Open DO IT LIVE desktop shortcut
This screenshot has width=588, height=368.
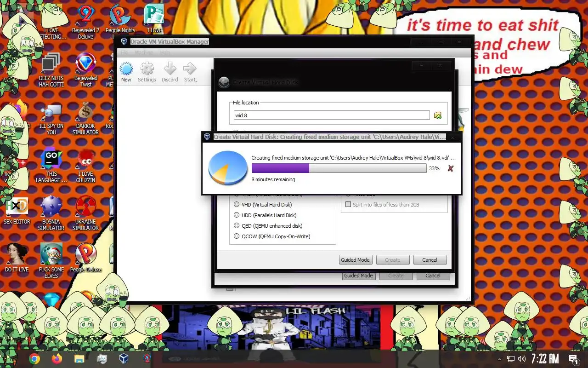(x=17, y=258)
